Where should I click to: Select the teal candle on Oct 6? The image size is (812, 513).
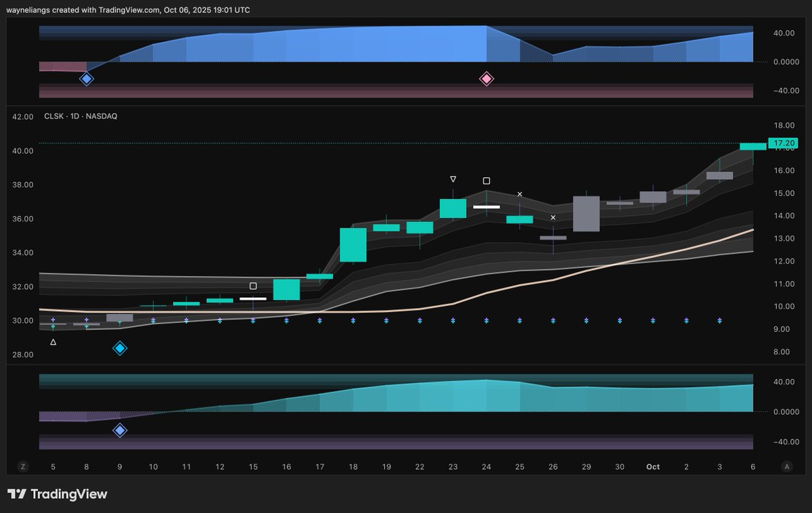coord(752,146)
